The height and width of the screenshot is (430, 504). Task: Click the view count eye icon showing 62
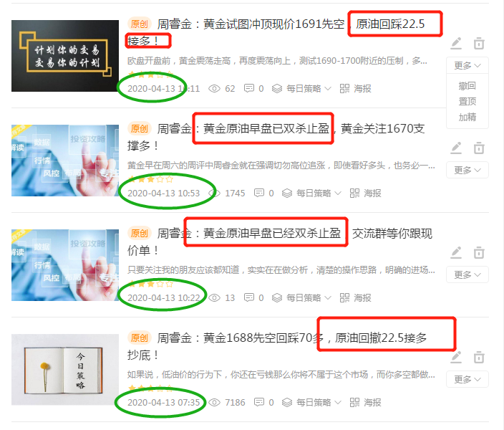(x=214, y=89)
